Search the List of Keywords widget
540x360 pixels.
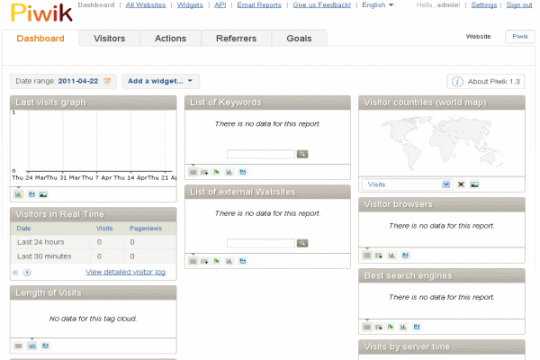click(302, 154)
